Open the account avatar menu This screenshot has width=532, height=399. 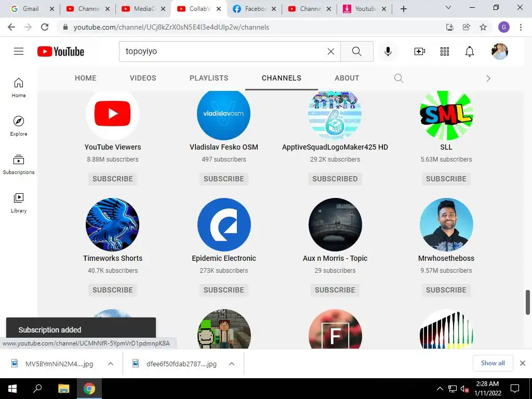[x=500, y=51]
